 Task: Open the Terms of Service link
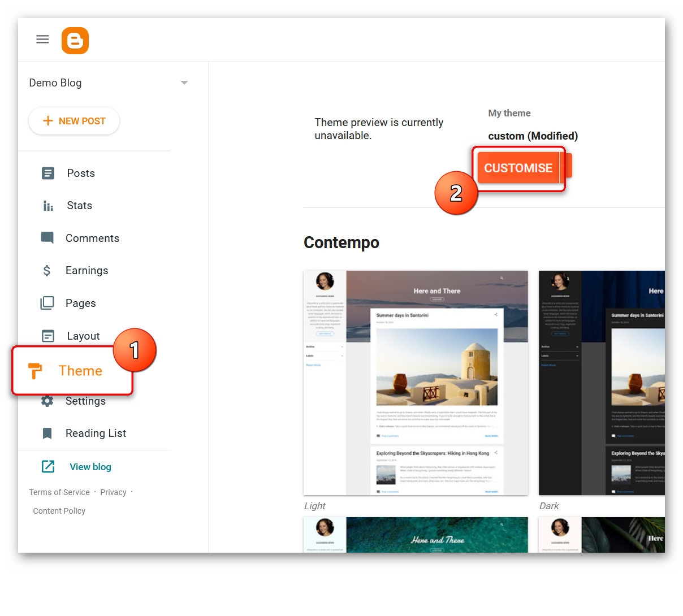coord(59,492)
